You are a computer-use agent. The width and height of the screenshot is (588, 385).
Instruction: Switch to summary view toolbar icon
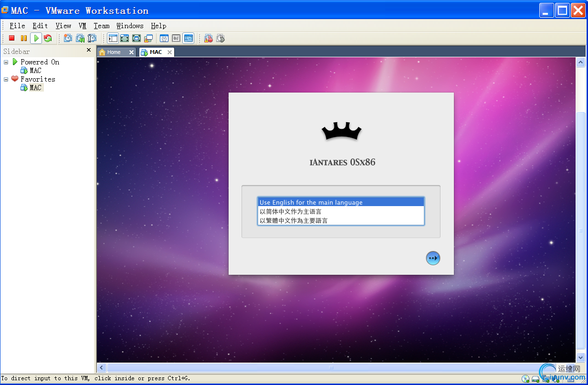[164, 38]
